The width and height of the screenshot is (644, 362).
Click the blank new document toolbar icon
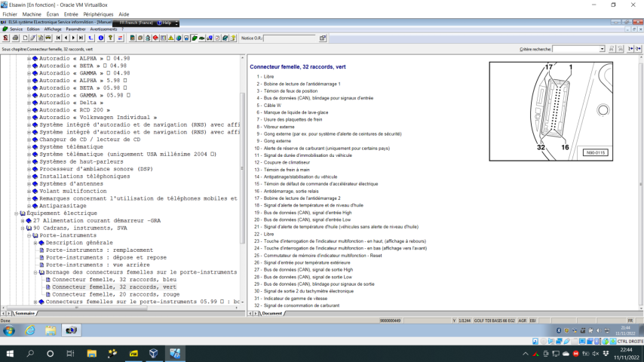coord(25,38)
